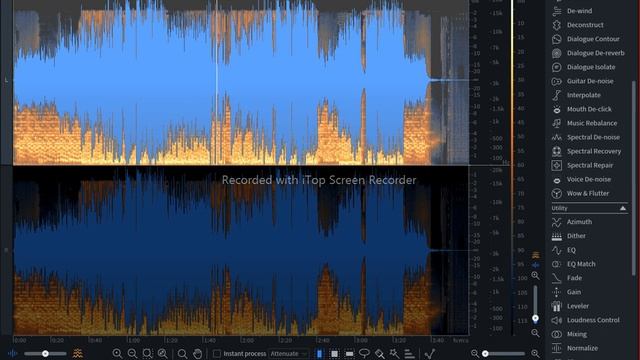Open the Guitar De-noise module
The height and width of the screenshot is (360, 640).
point(589,81)
